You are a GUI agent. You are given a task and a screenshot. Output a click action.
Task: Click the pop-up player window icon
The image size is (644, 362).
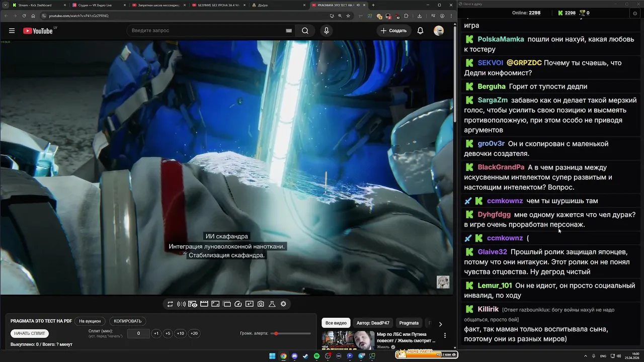[x=226, y=304]
